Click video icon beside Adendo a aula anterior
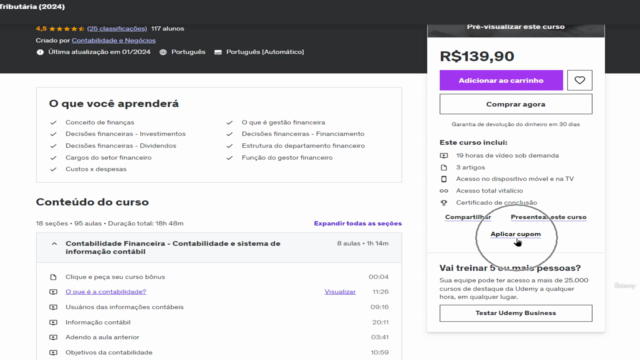Image resolution: width=640 pixels, height=360 pixels. tap(53, 337)
